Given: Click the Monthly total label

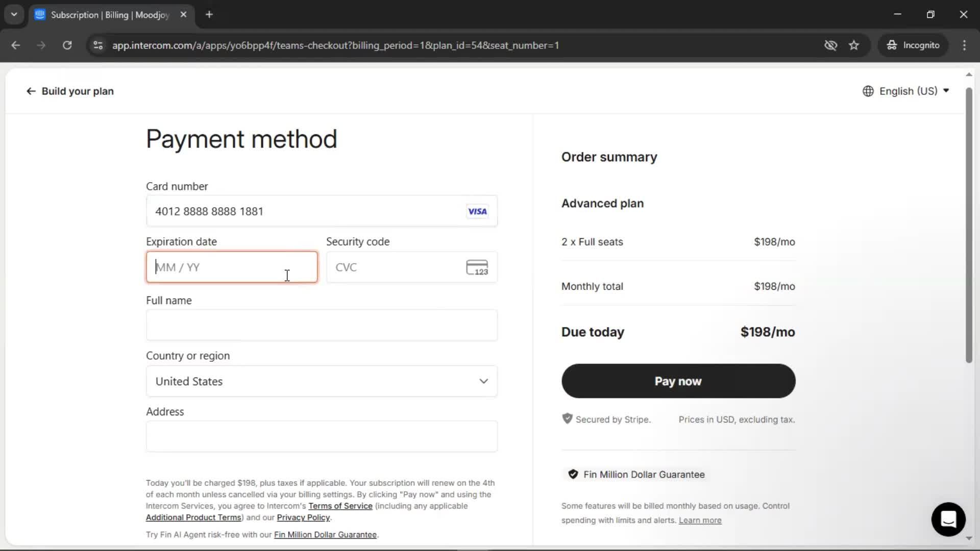Looking at the screenshot, I should click(x=592, y=286).
